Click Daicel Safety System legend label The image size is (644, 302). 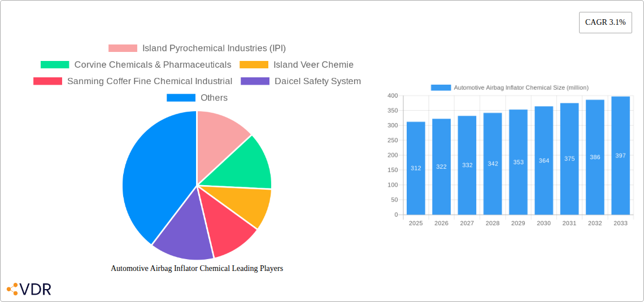point(318,81)
